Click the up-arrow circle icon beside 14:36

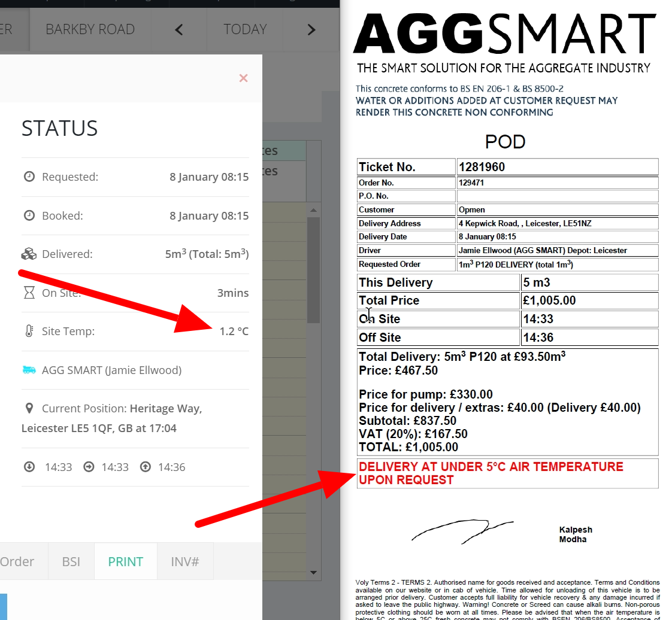(146, 466)
